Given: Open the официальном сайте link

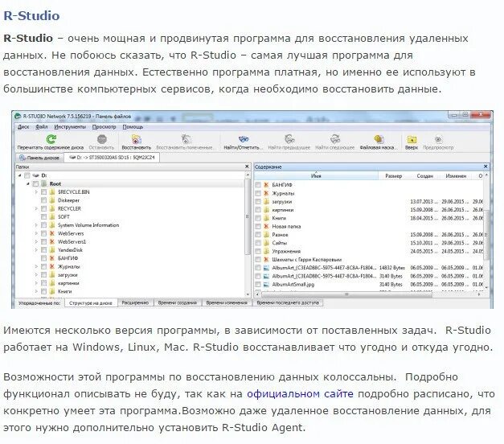Looking at the screenshot, I should click(300, 393).
